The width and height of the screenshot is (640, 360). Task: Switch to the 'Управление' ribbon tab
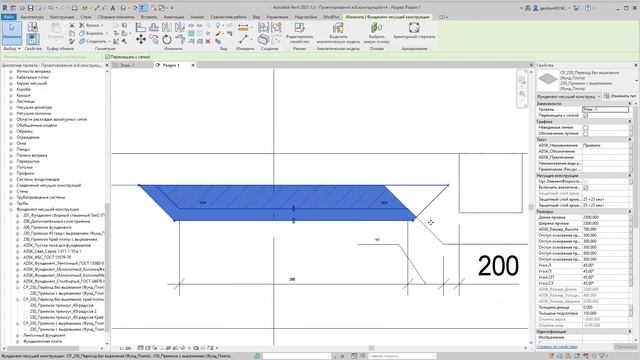[x=277, y=17]
